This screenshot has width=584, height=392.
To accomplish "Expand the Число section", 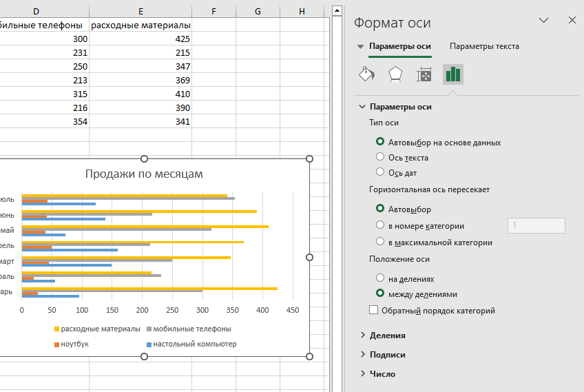I will (x=363, y=374).
